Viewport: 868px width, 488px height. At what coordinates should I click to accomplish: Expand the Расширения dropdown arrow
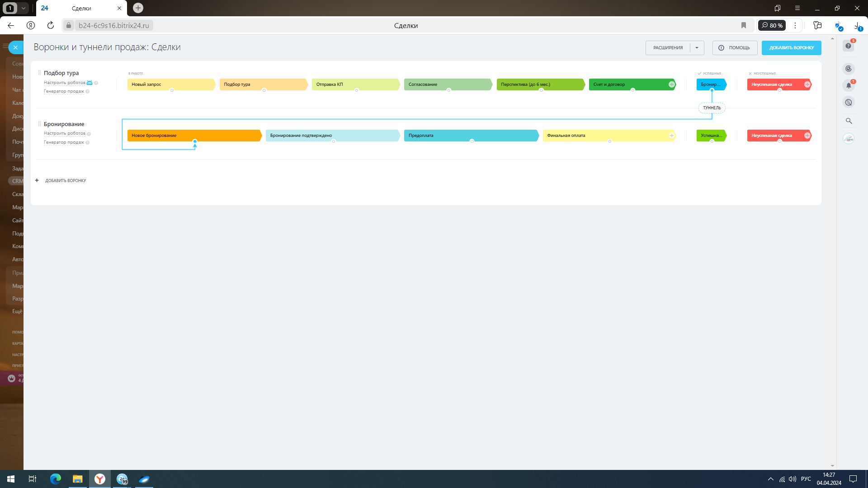697,48
